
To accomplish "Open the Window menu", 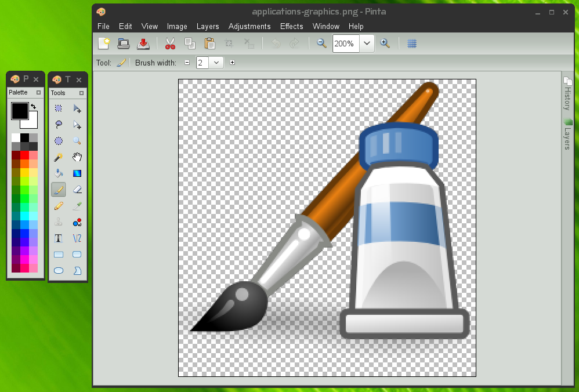I will pyautogui.click(x=325, y=26).
